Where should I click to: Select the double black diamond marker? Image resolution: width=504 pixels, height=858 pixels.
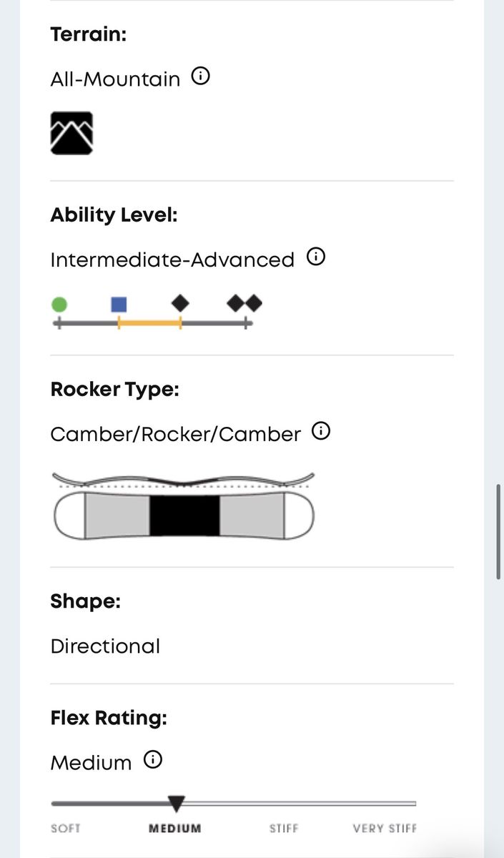coord(244,303)
